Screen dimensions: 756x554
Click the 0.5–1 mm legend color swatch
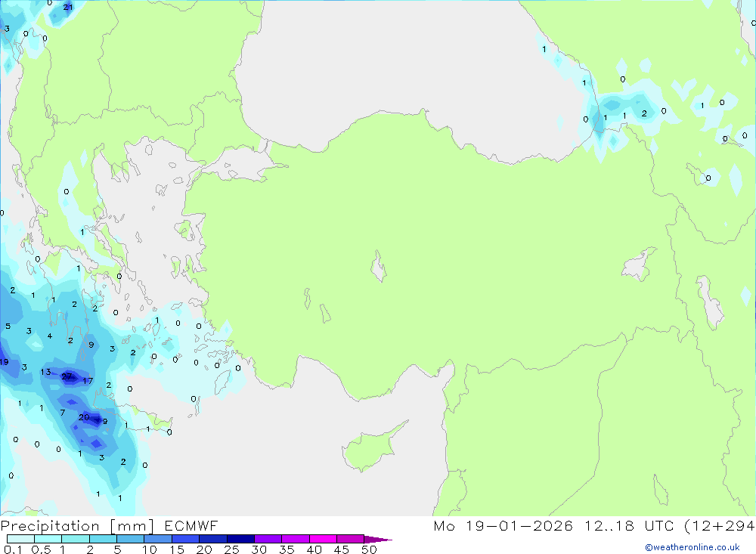point(48,539)
